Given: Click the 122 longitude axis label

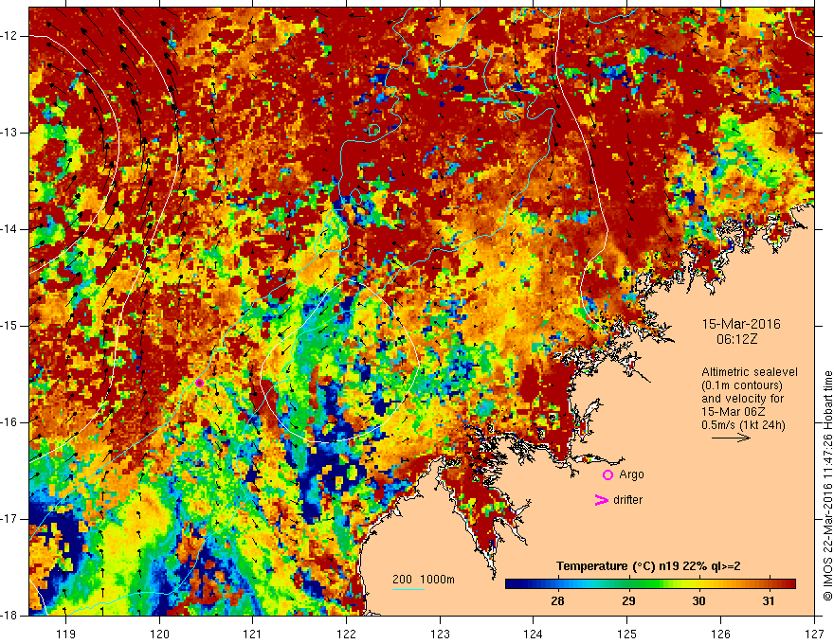Looking at the screenshot, I should point(346,634).
